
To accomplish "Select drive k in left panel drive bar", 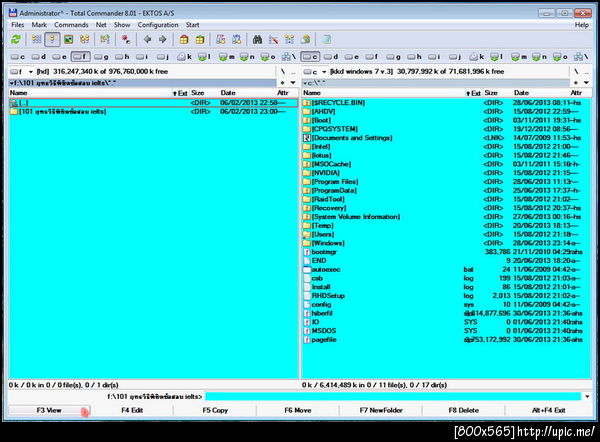I will tap(184, 57).
